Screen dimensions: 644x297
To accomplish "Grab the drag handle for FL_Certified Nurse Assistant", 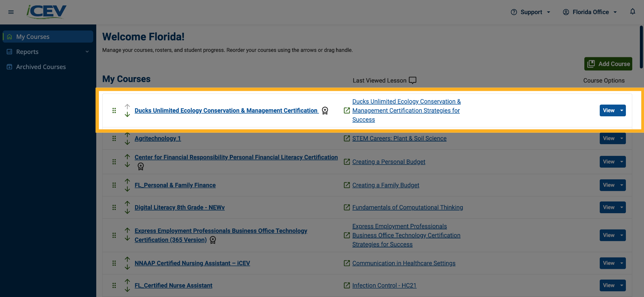I will [114, 286].
